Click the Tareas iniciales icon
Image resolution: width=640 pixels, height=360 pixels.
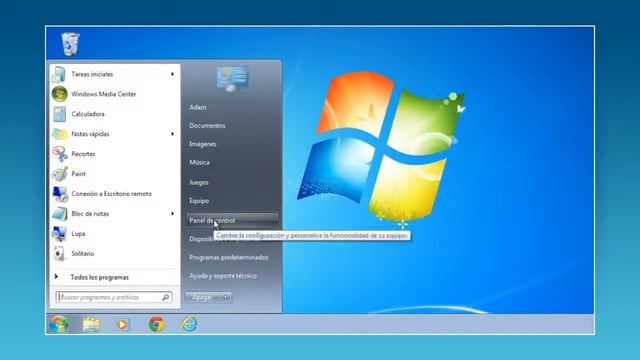tap(59, 74)
